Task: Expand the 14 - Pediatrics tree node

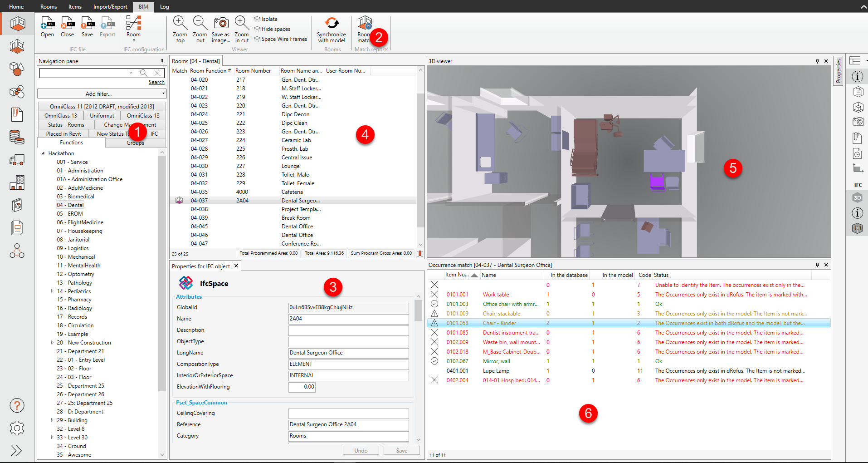Action: (52, 291)
